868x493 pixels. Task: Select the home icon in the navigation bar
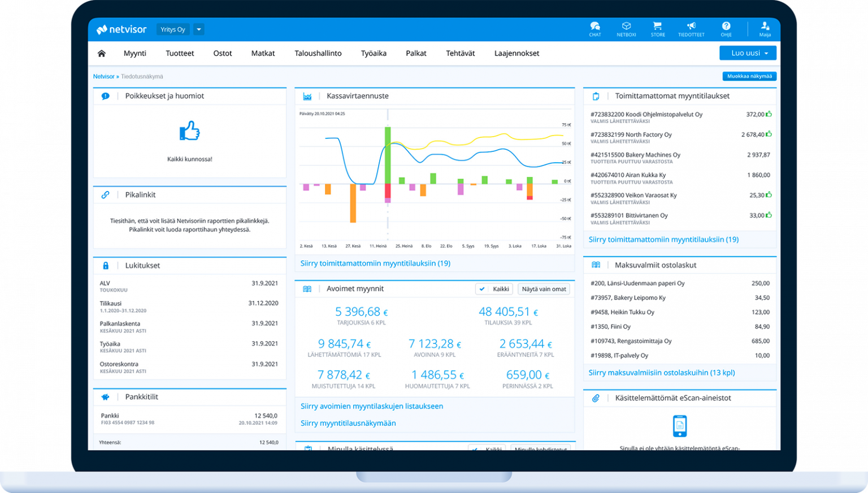tap(101, 53)
